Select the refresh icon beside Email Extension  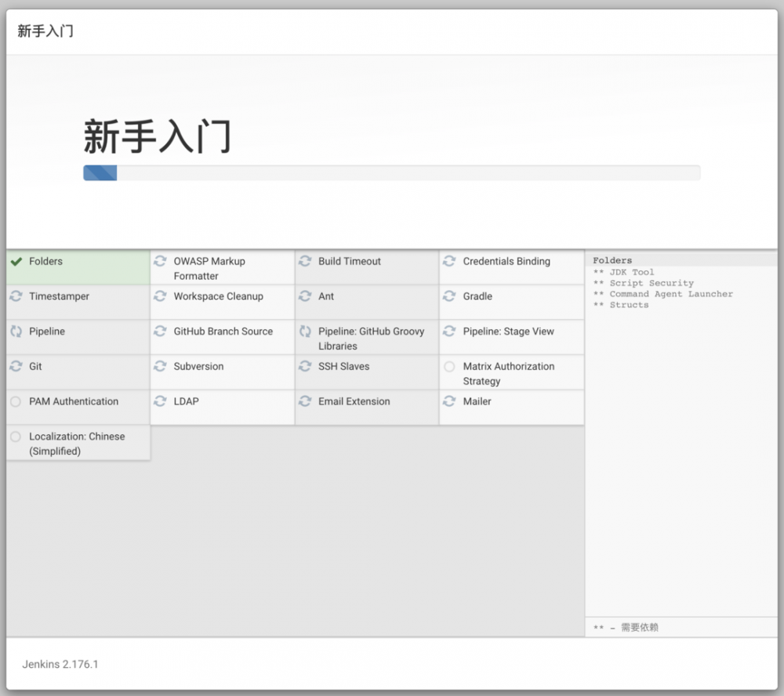click(x=305, y=401)
